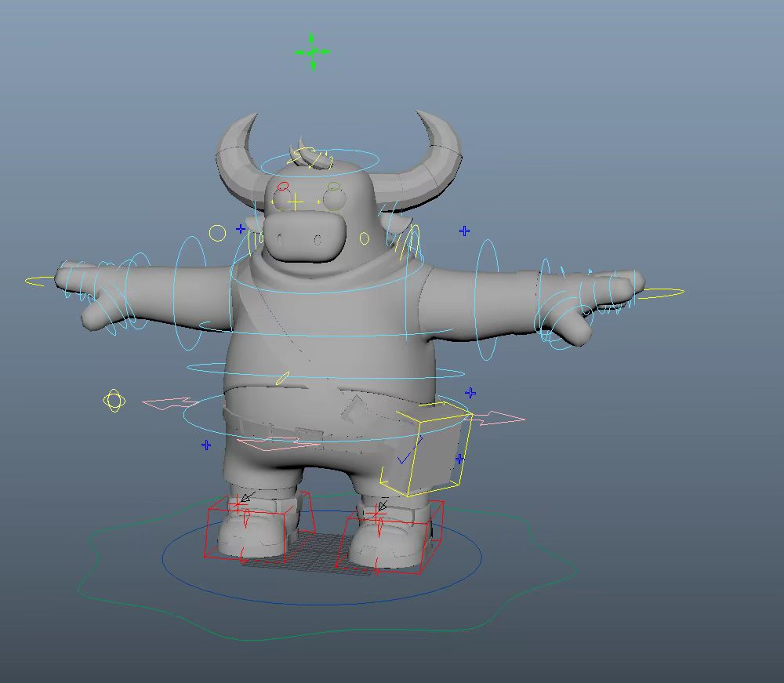
Task: Select the green four-arrow control above the head
Action: click(313, 52)
